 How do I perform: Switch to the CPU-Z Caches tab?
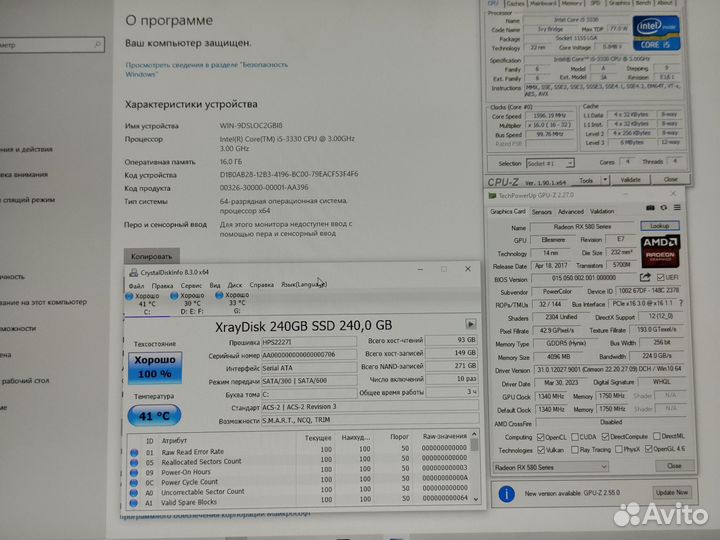516,3
